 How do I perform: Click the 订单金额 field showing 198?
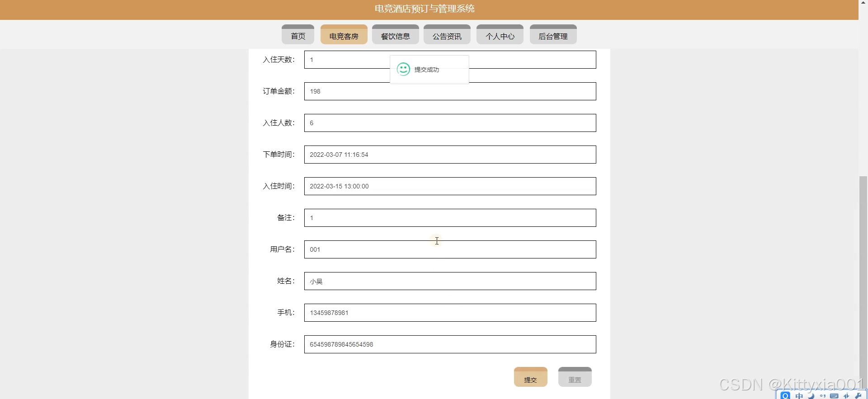coord(450,91)
